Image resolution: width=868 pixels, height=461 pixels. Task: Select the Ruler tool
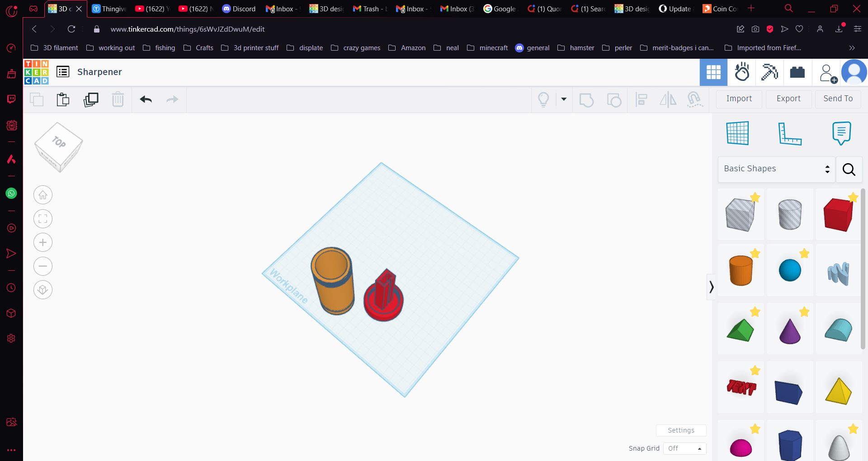(x=790, y=134)
